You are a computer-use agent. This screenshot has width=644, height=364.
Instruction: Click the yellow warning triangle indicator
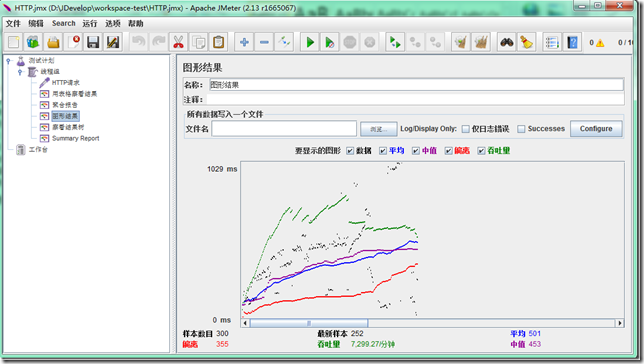pyautogui.click(x=600, y=43)
